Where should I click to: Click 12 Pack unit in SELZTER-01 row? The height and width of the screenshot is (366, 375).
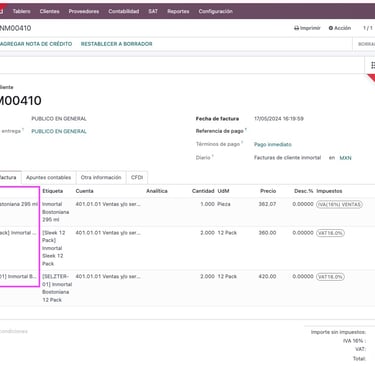(227, 276)
